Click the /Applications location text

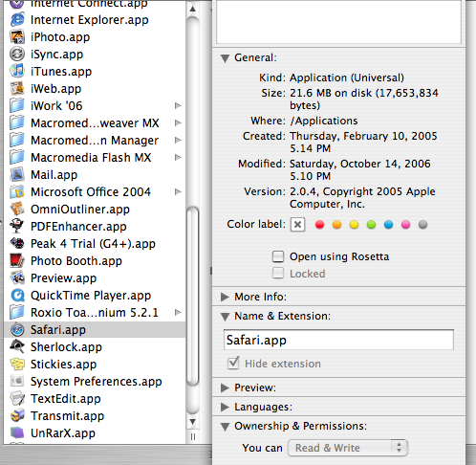coord(324,121)
